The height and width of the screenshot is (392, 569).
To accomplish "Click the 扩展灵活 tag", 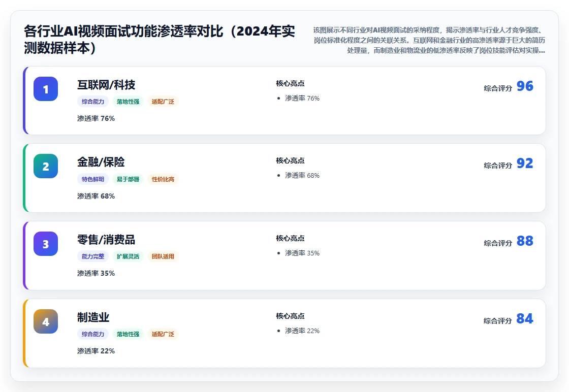I will pyautogui.click(x=128, y=256).
